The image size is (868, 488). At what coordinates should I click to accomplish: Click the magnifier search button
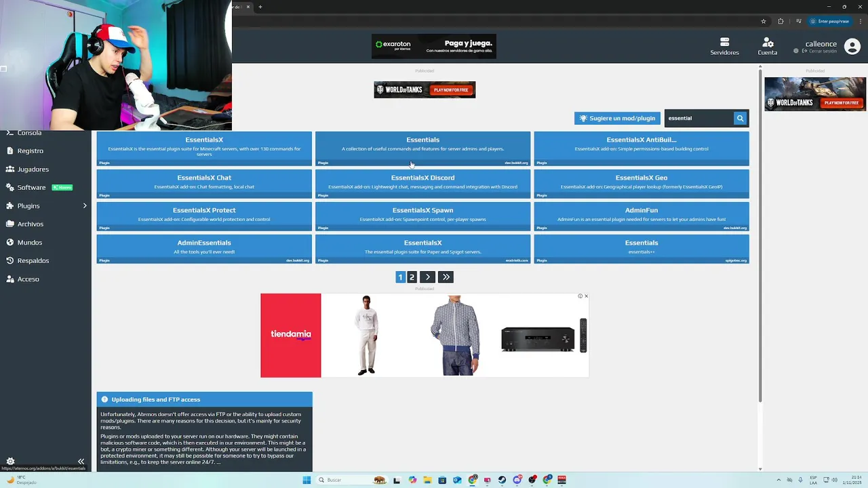(x=740, y=118)
